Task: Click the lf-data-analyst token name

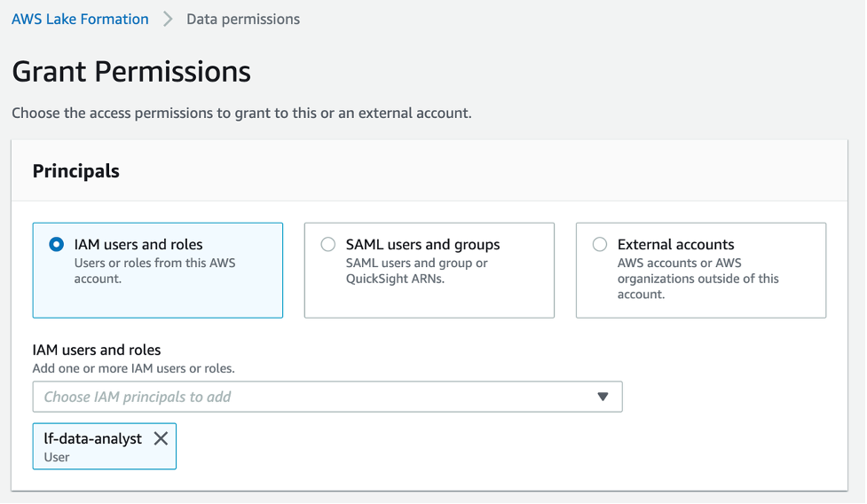Action: click(93, 438)
